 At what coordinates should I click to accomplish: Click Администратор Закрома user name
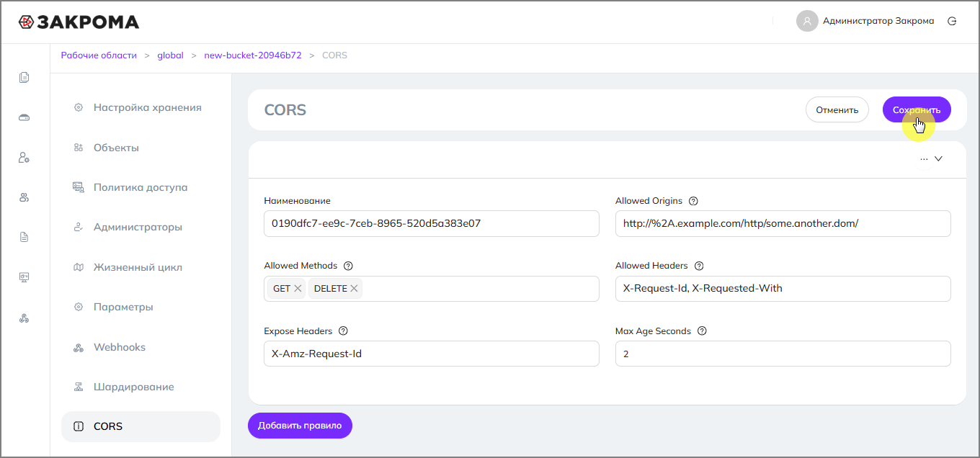pyautogui.click(x=878, y=22)
